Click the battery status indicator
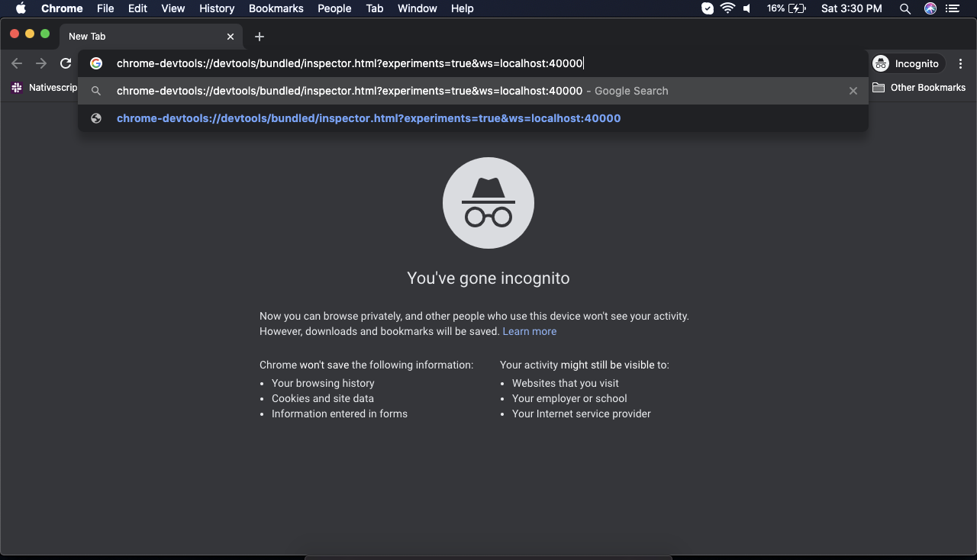This screenshot has width=977, height=560. (787, 8)
